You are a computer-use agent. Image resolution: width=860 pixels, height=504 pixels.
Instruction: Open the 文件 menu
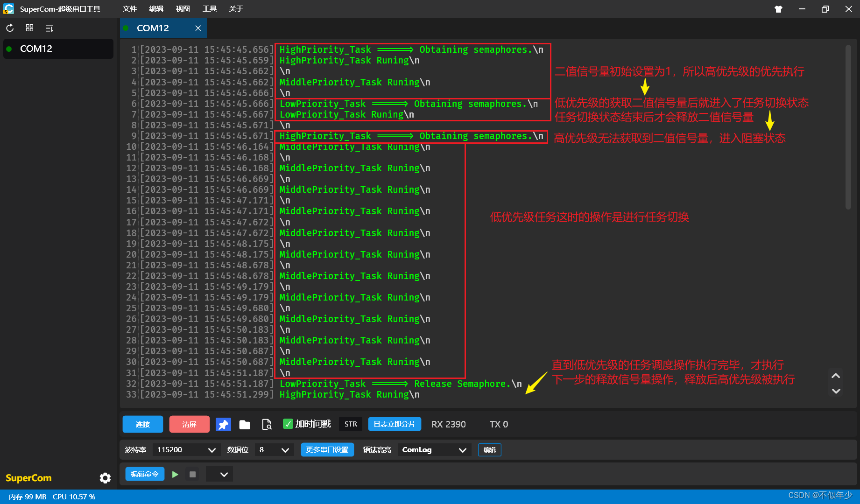[129, 9]
